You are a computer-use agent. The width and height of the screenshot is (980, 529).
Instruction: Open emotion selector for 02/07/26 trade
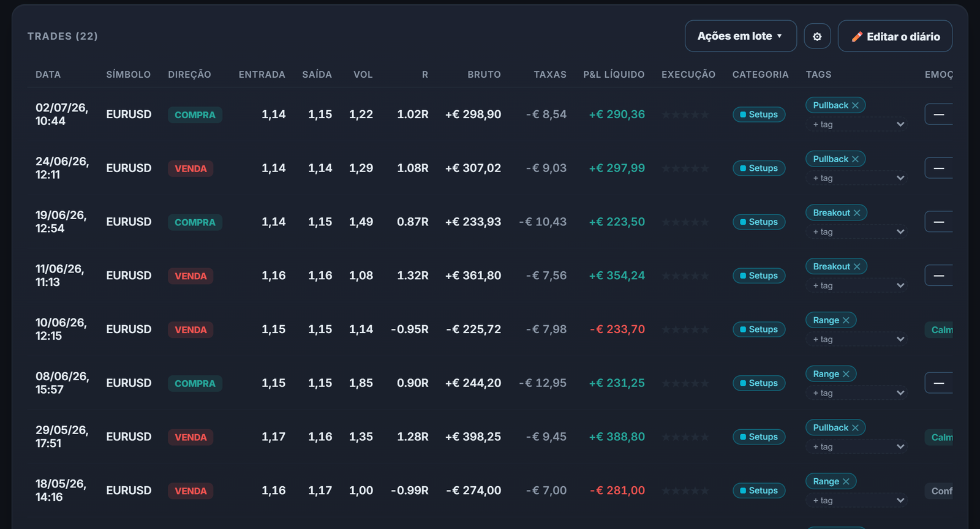coord(938,114)
